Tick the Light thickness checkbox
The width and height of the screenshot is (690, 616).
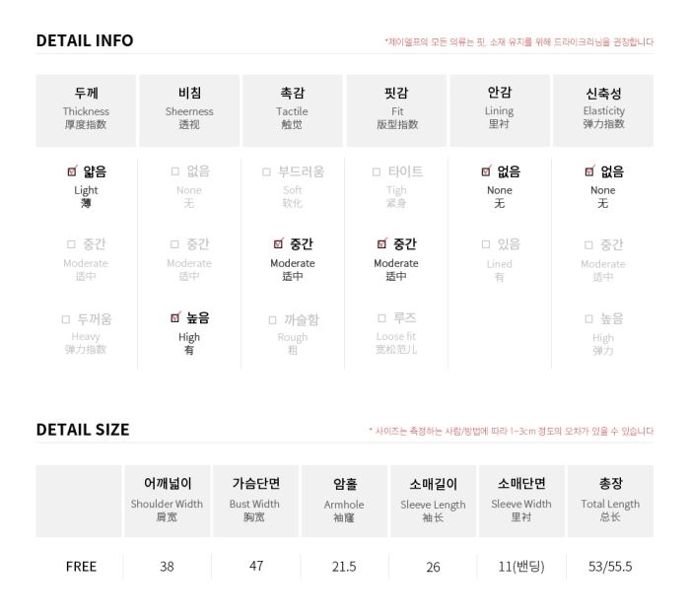coord(72,171)
